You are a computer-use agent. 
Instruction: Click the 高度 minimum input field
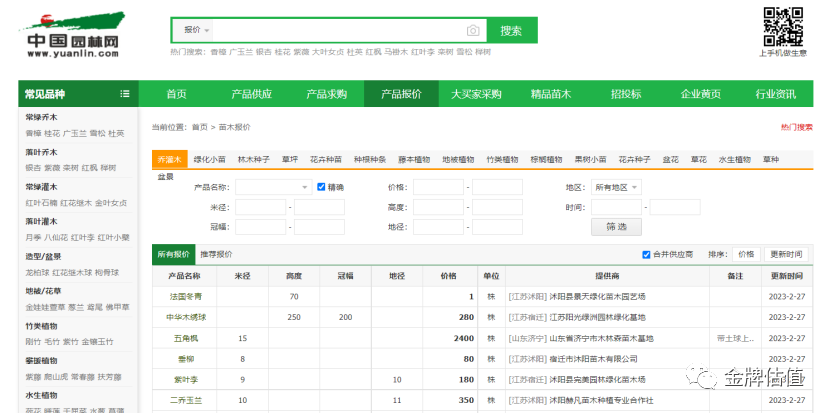pos(438,207)
